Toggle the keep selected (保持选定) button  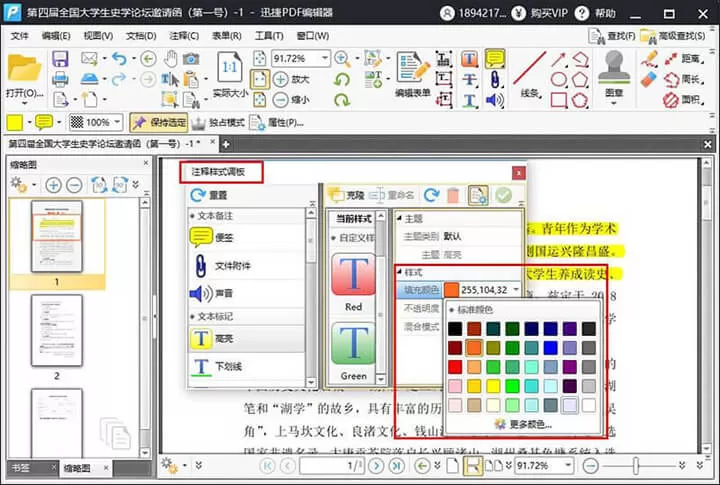point(159,122)
